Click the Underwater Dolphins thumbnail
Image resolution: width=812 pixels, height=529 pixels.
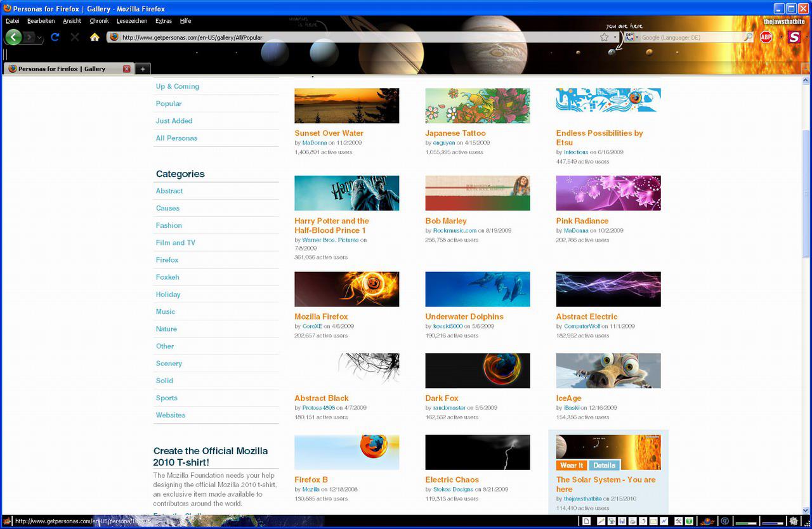point(478,289)
